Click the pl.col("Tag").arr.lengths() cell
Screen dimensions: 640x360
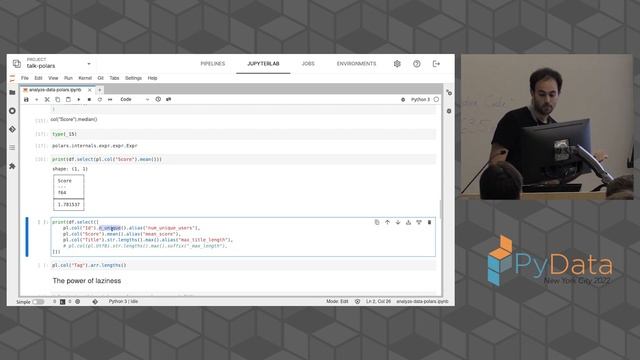(x=243, y=265)
